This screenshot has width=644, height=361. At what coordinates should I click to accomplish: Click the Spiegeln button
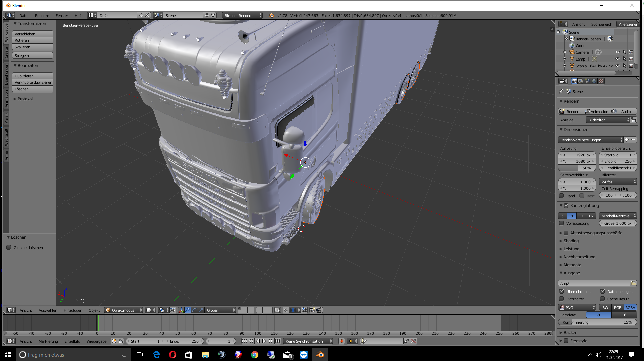32,56
